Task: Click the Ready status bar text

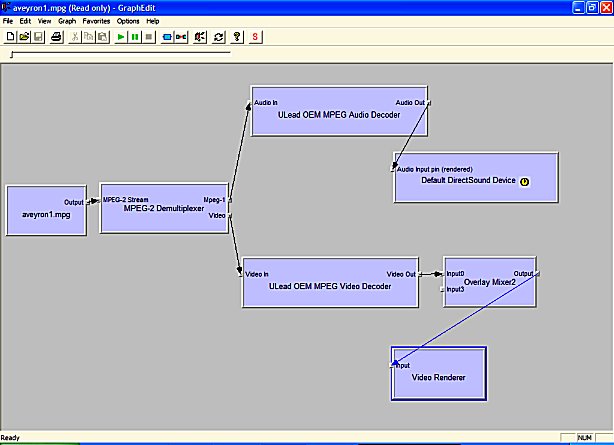Action: 10,438
